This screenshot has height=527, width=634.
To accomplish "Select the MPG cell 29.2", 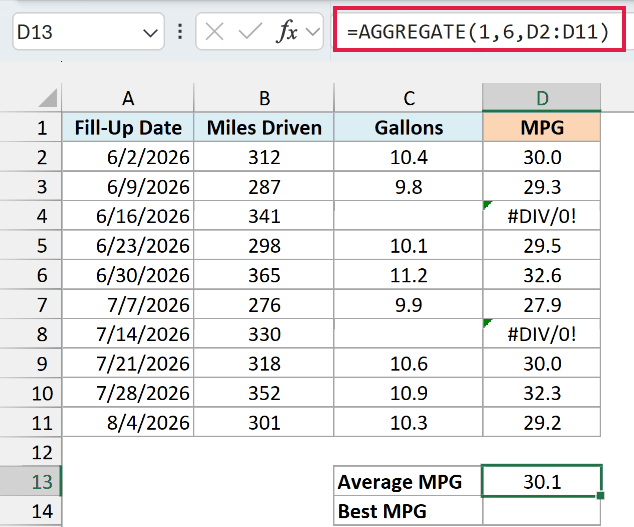I will click(542, 423).
